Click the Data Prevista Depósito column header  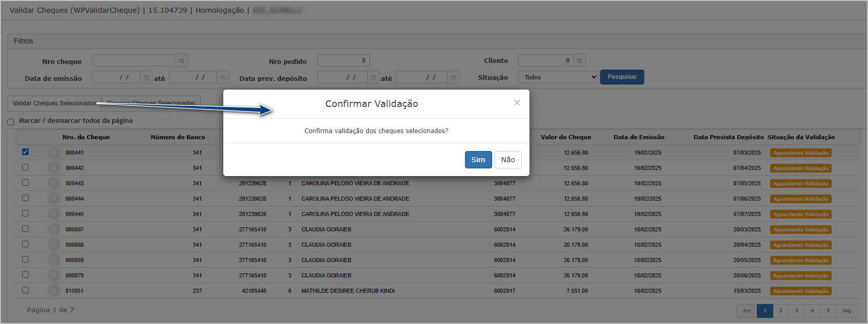pos(729,137)
